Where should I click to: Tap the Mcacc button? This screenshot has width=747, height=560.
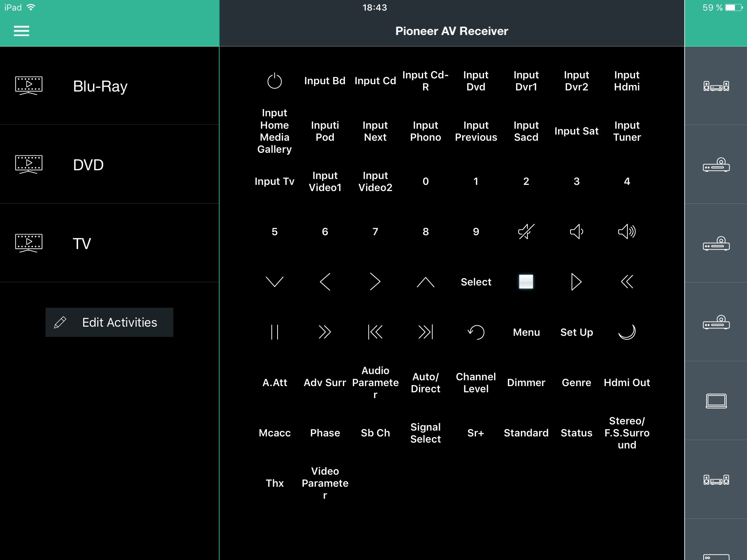(x=275, y=433)
